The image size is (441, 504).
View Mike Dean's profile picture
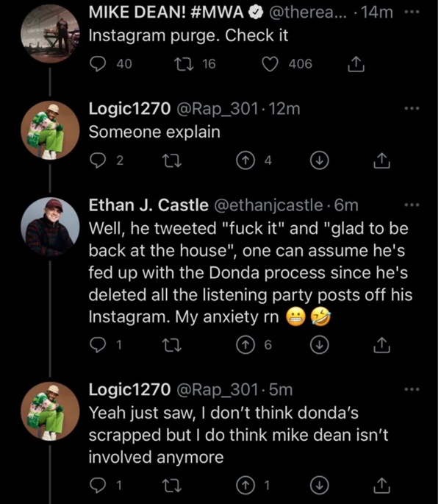coord(49,37)
